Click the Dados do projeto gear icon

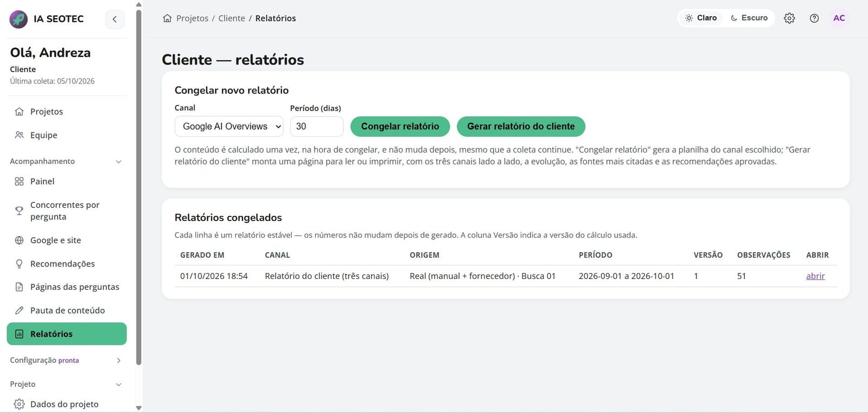tap(19, 404)
